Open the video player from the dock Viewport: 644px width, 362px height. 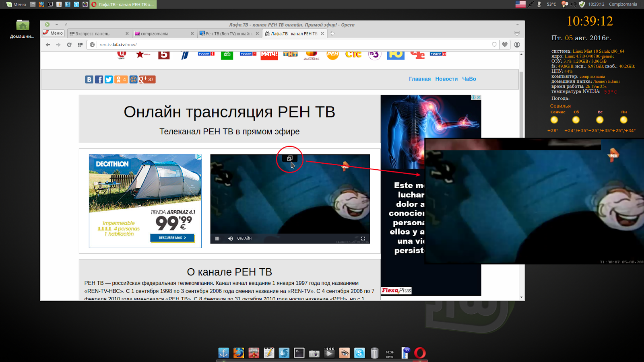point(329,353)
